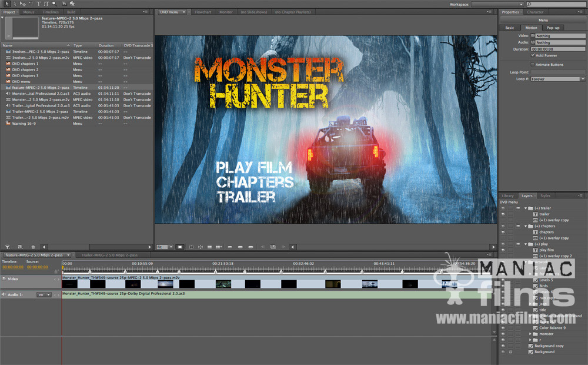The width and height of the screenshot is (588, 365).
Task: Click the new guide icon
Action: click(219, 247)
